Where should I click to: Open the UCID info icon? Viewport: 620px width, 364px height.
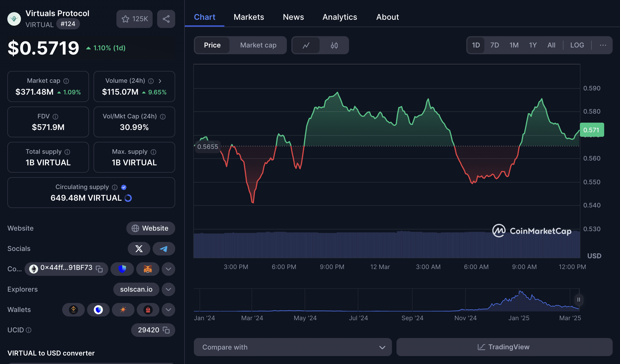[x=29, y=330]
